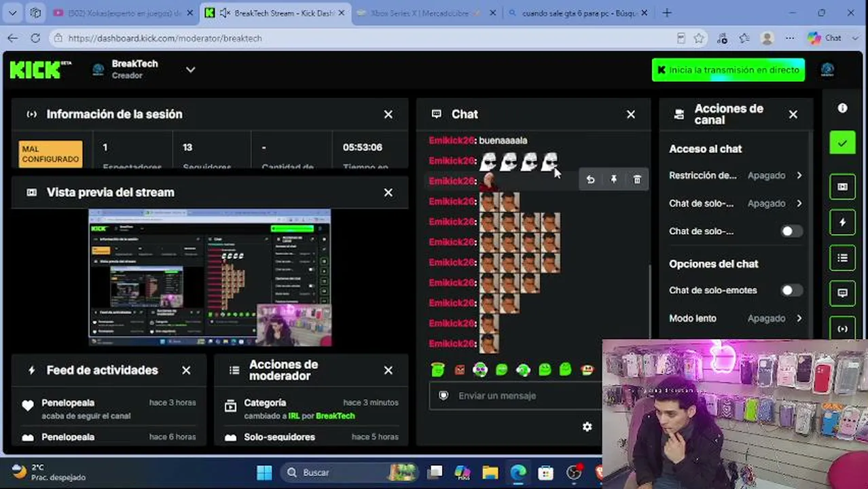Viewport: 868px width, 489px height.
Task: Close the Información de la sesión panel
Action: click(x=388, y=114)
